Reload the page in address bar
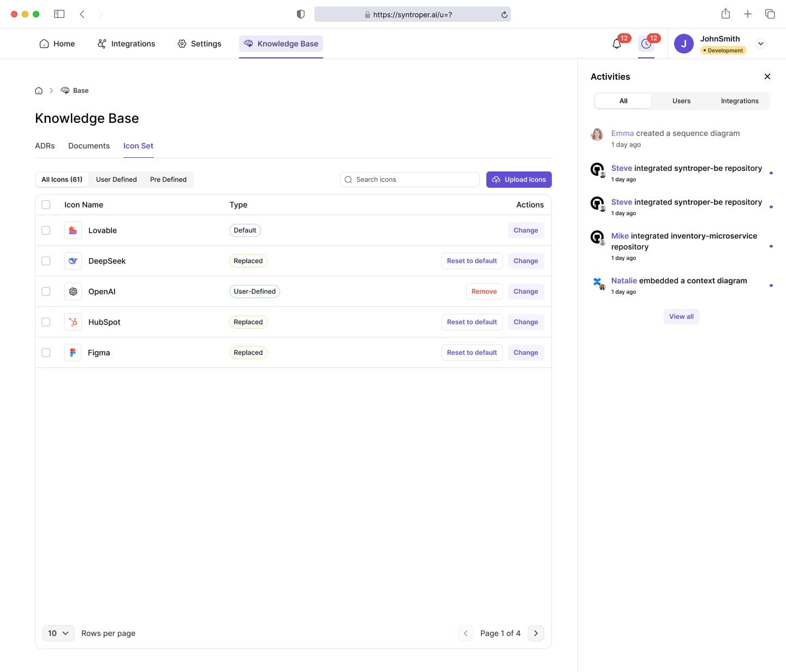 pyautogui.click(x=504, y=15)
